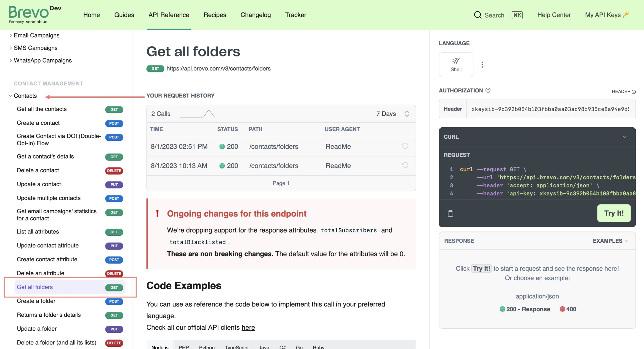
Task: Open the 7 Days range selector
Action: coord(392,114)
